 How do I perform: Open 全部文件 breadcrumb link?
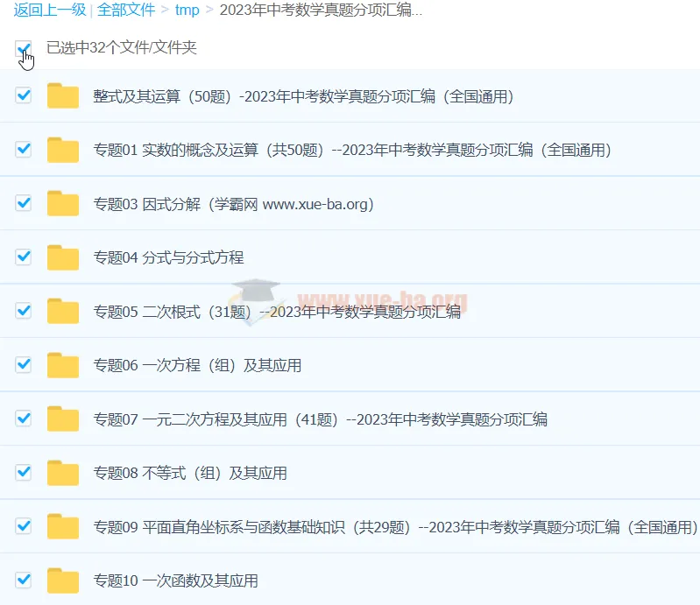pos(126,10)
